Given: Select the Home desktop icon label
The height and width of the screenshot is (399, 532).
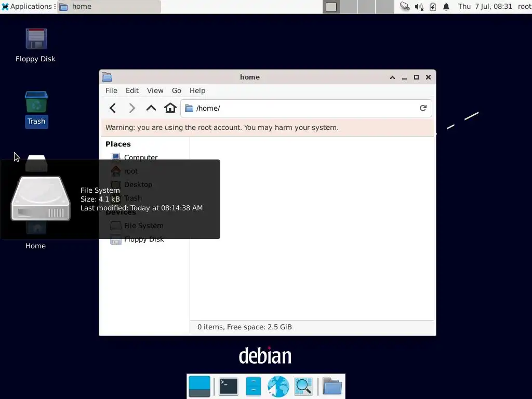Looking at the screenshot, I should coord(36,246).
